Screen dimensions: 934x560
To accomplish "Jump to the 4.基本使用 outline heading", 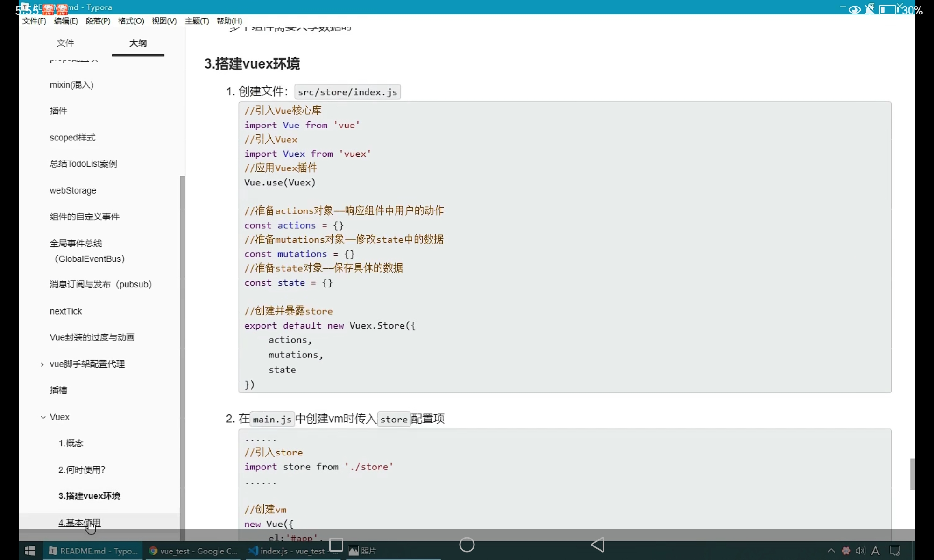I will (79, 523).
